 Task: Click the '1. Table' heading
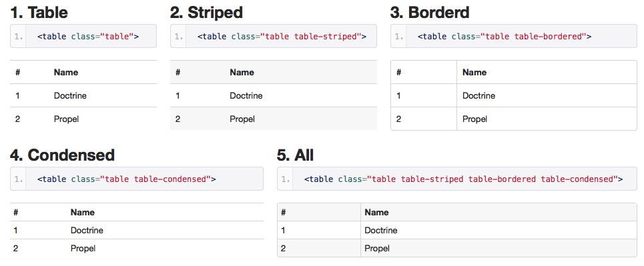[39, 13]
